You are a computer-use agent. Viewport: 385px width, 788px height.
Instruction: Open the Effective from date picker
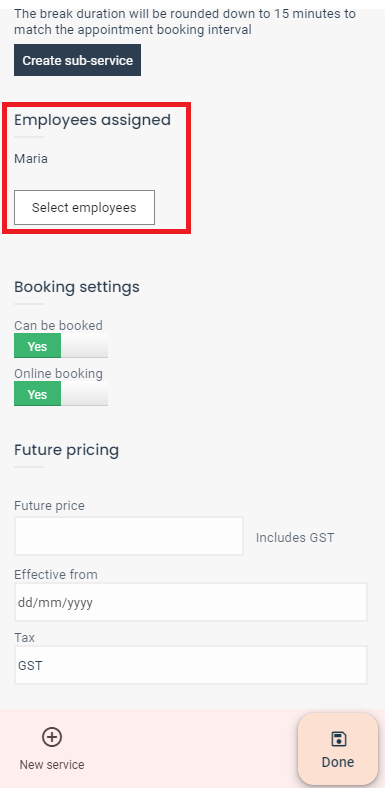tap(191, 602)
